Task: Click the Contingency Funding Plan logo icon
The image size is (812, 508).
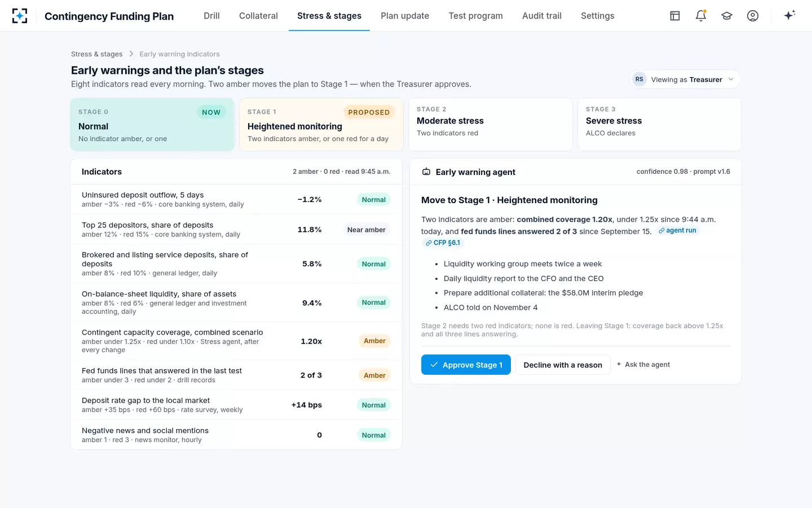Action: [20, 16]
